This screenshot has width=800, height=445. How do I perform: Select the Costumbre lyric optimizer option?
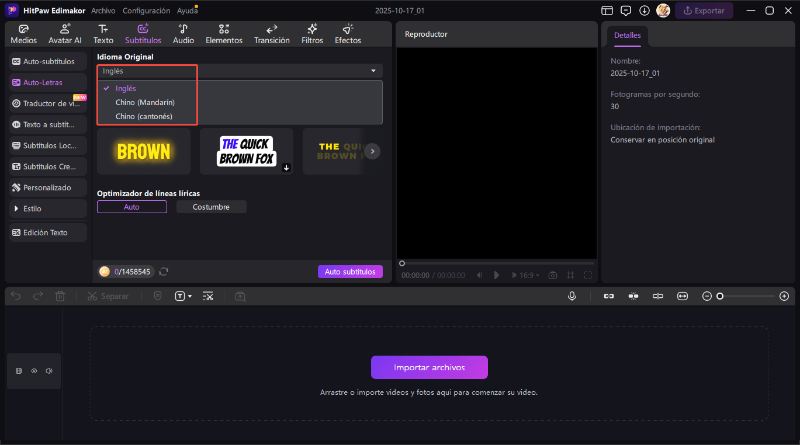click(211, 207)
